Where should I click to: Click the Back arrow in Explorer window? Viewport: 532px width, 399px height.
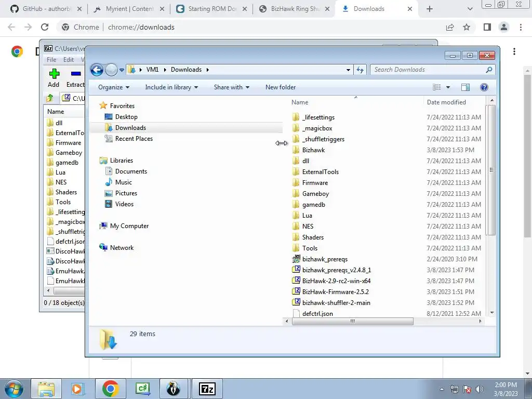(97, 70)
